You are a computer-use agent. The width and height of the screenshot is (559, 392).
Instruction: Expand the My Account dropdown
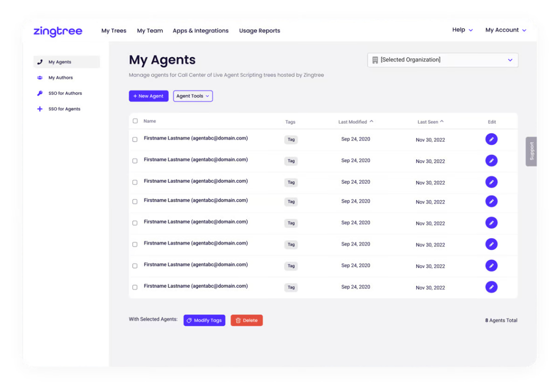point(506,30)
